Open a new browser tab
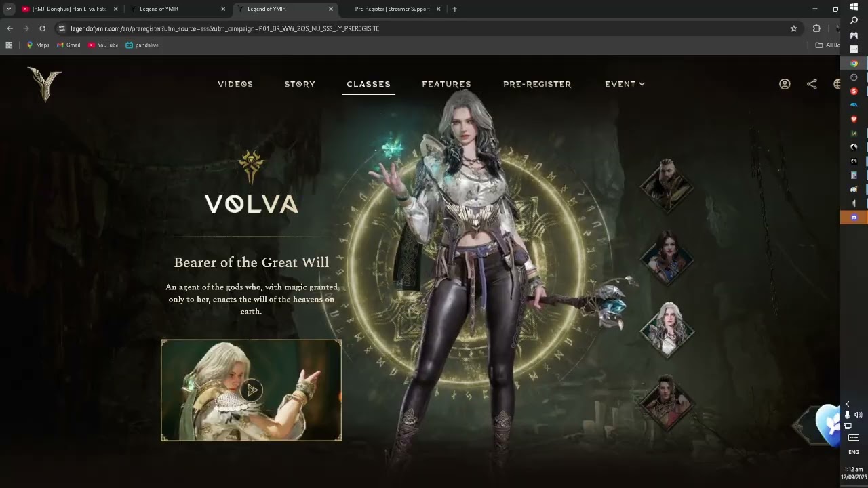The image size is (868, 488). (x=454, y=9)
